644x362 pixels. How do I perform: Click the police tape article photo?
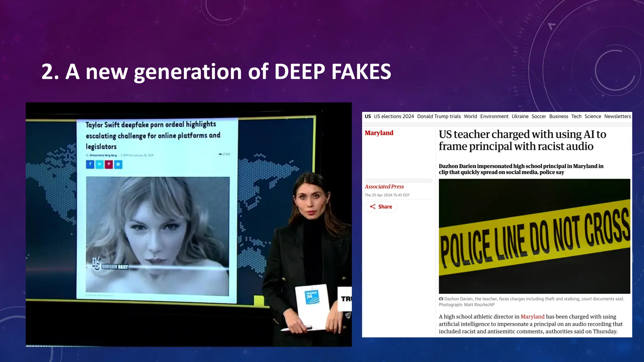pos(535,236)
